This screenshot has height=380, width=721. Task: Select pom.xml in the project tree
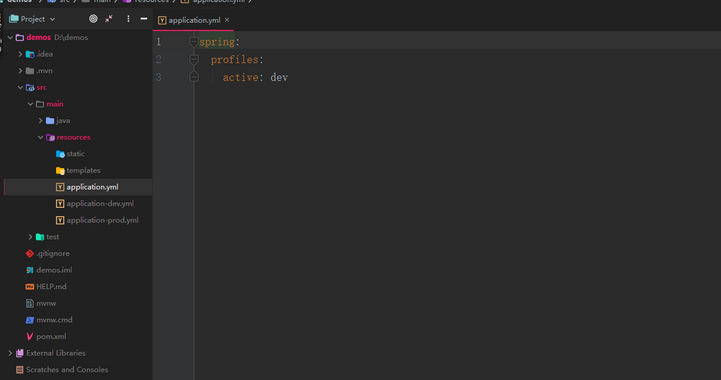click(51, 336)
